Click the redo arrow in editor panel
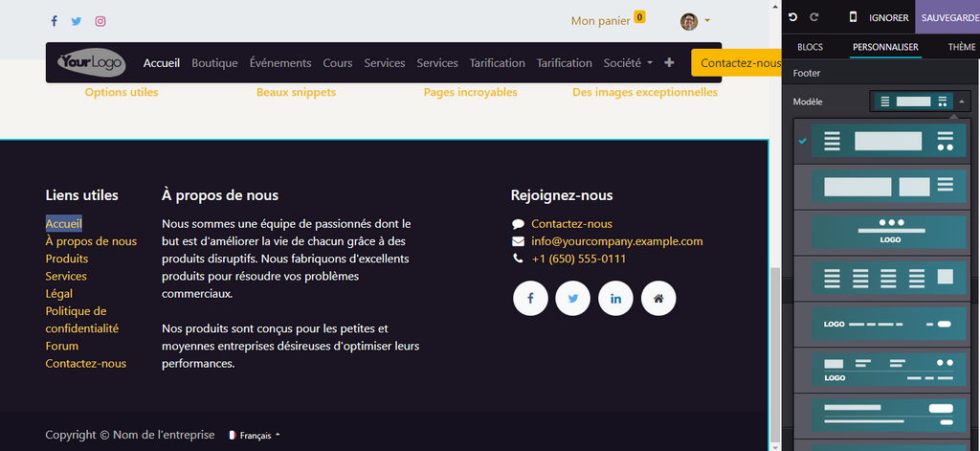 pyautogui.click(x=814, y=17)
